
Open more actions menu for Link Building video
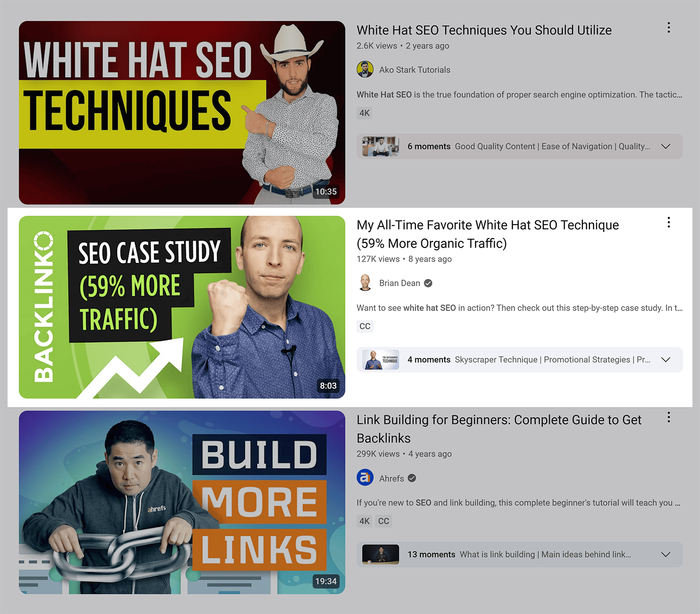(x=669, y=417)
